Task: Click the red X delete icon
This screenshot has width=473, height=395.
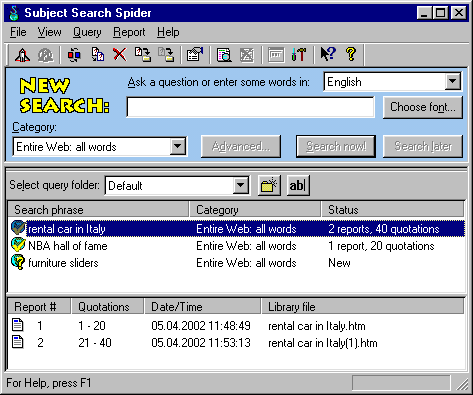Action: pos(119,55)
